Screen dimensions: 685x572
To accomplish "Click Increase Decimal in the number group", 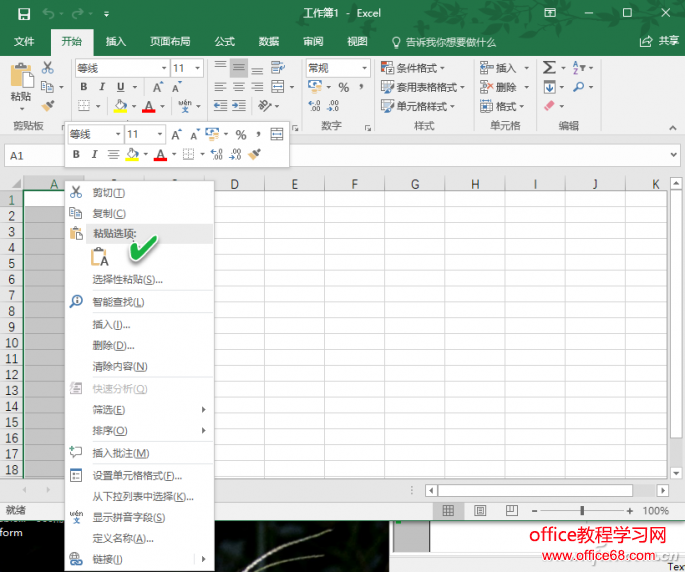I will (x=315, y=106).
